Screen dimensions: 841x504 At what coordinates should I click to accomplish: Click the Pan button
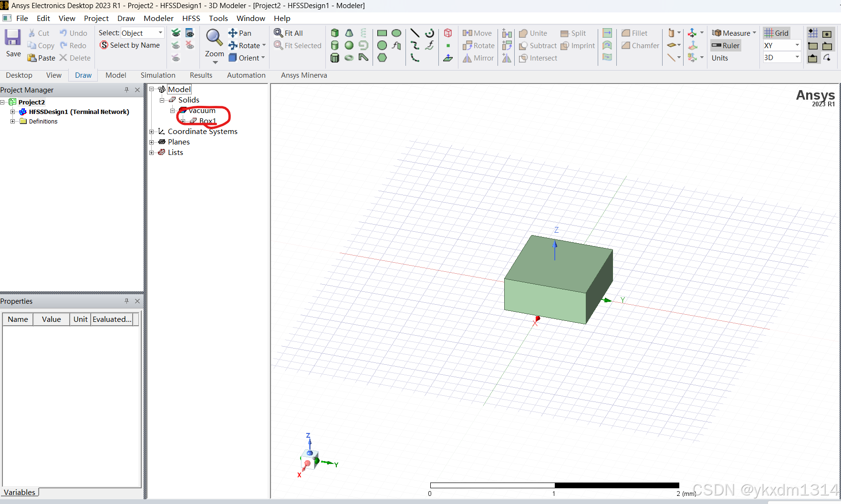coord(240,33)
